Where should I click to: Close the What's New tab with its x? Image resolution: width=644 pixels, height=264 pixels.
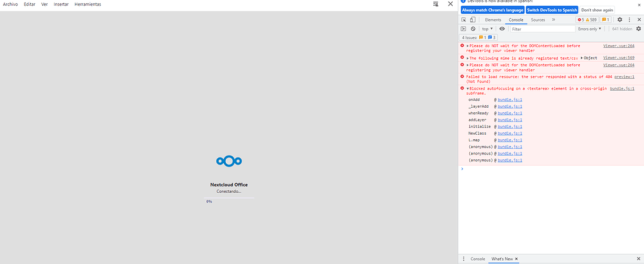tap(516, 259)
